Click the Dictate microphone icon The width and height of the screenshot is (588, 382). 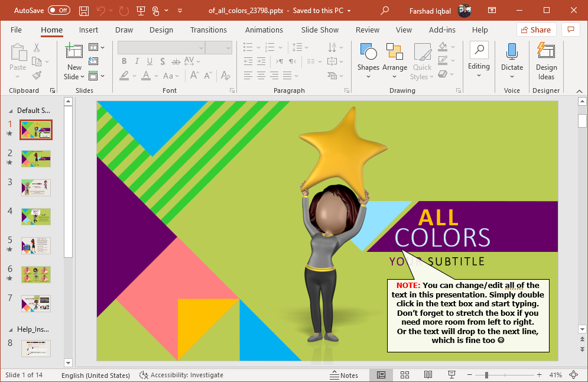click(512, 52)
